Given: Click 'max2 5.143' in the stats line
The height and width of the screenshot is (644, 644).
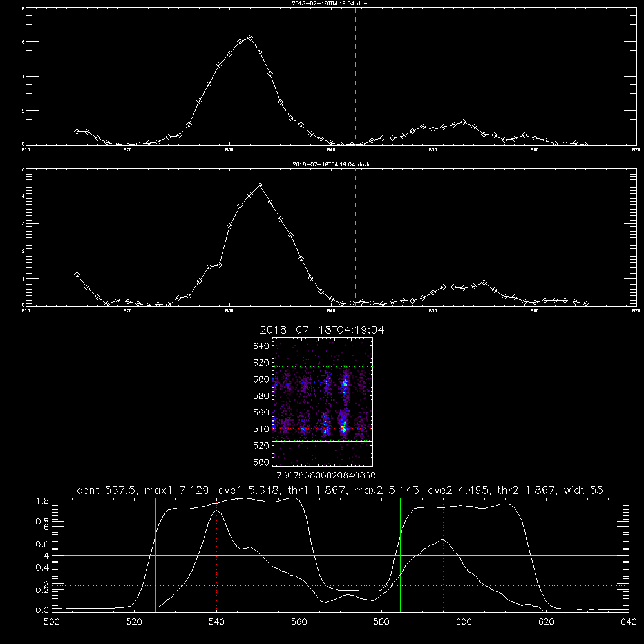Looking at the screenshot, I should coord(387,490).
